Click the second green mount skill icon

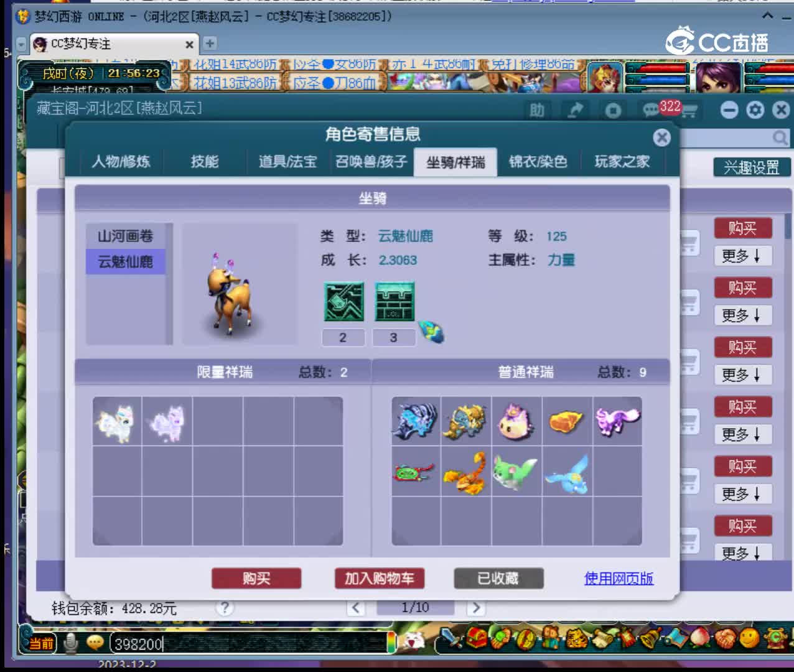coord(395,302)
